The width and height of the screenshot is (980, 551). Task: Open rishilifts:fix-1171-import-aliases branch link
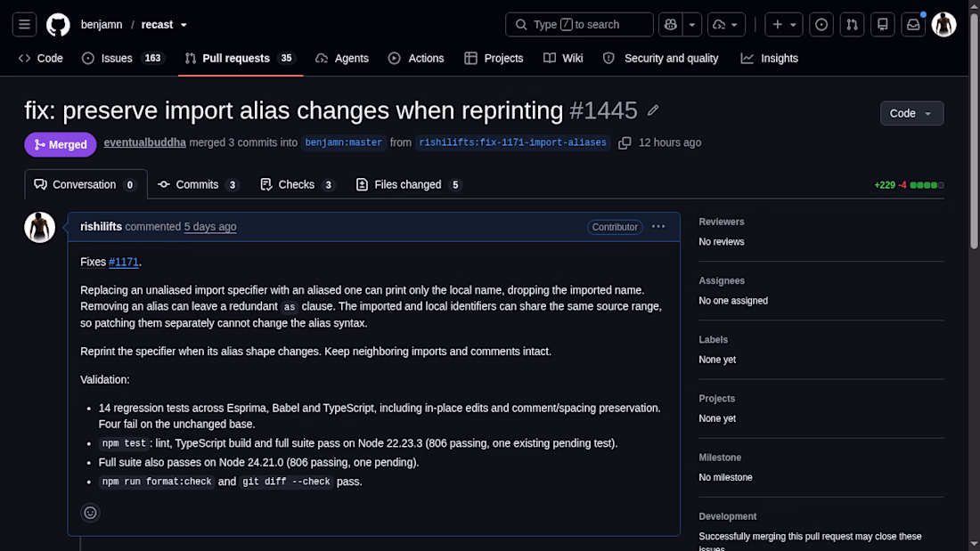pyautogui.click(x=512, y=143)
